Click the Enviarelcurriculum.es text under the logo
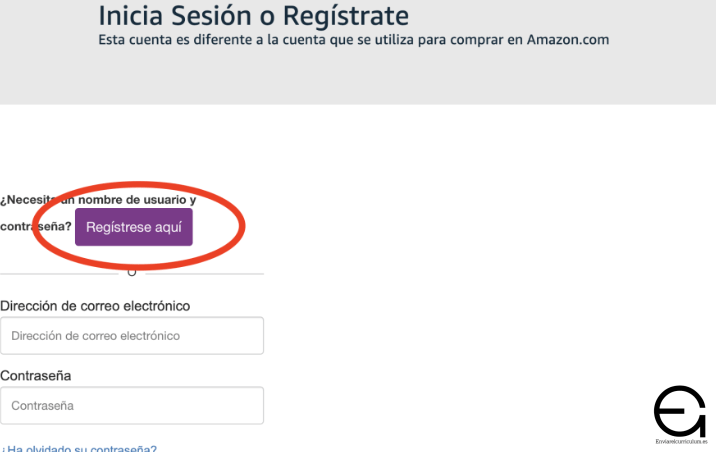Viewport: 716px width, 452px height. pos(679,440)
